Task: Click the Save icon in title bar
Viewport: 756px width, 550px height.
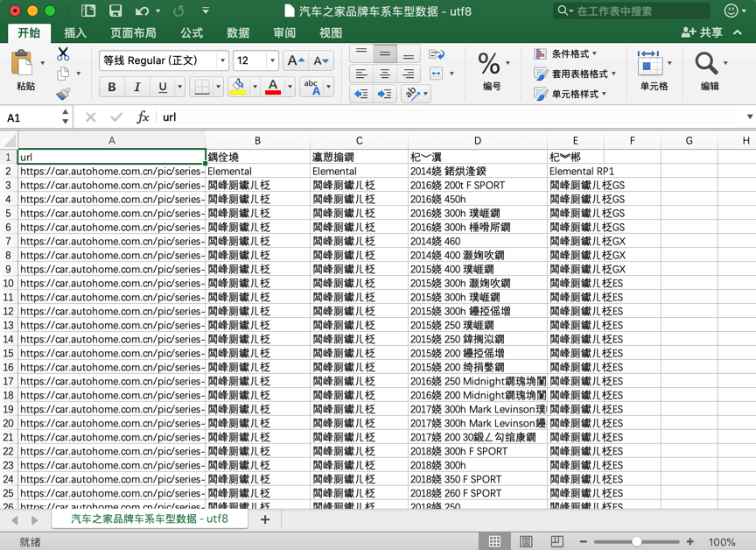Action: (x=115, y=11)
